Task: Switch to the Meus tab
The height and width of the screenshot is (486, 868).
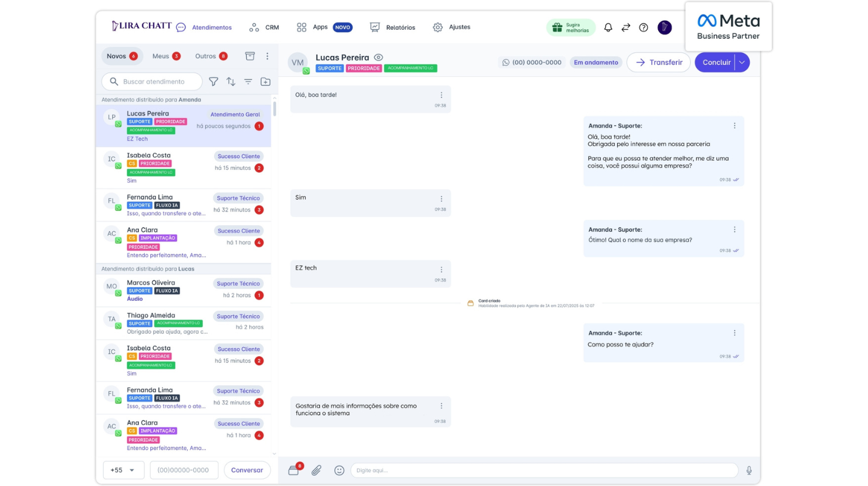Action: point(166,56)
